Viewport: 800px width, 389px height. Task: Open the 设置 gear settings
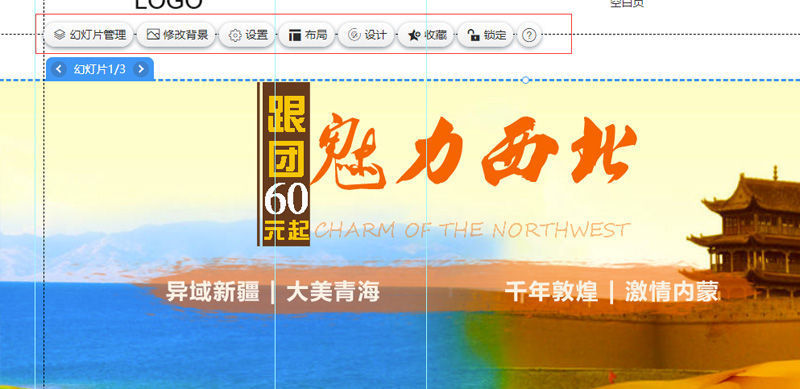[x=248, y=35]
